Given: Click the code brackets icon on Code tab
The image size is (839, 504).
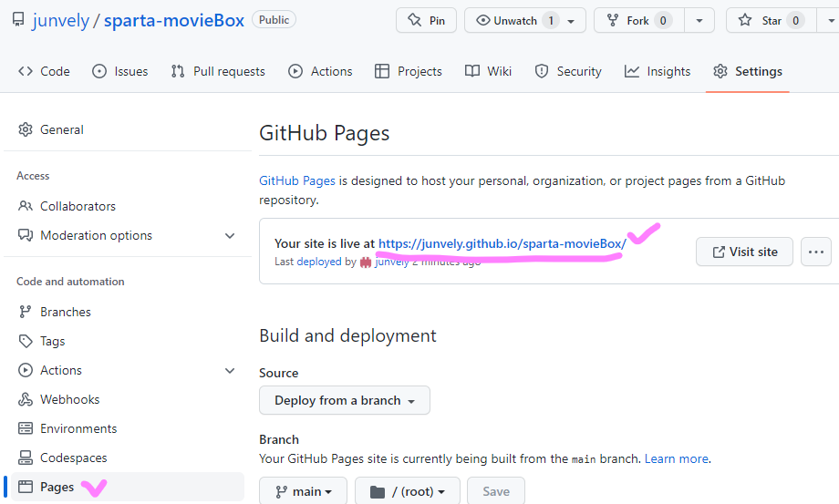Looking at the screenshot, I should [26, 71].
